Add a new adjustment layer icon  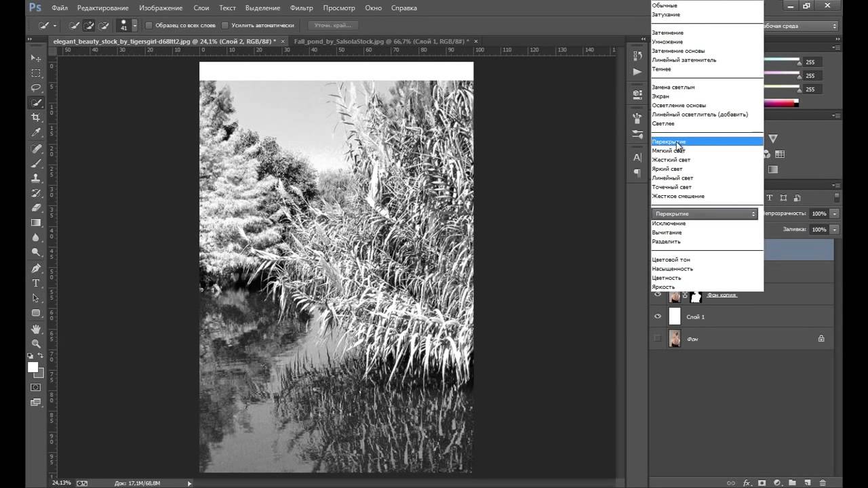777,483
